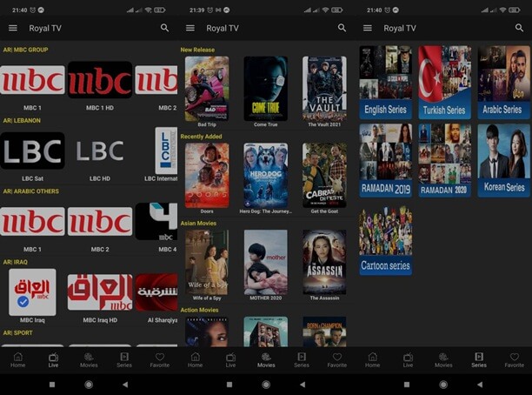
Task: Open Get the Goat movie
Action: [324, 175]
